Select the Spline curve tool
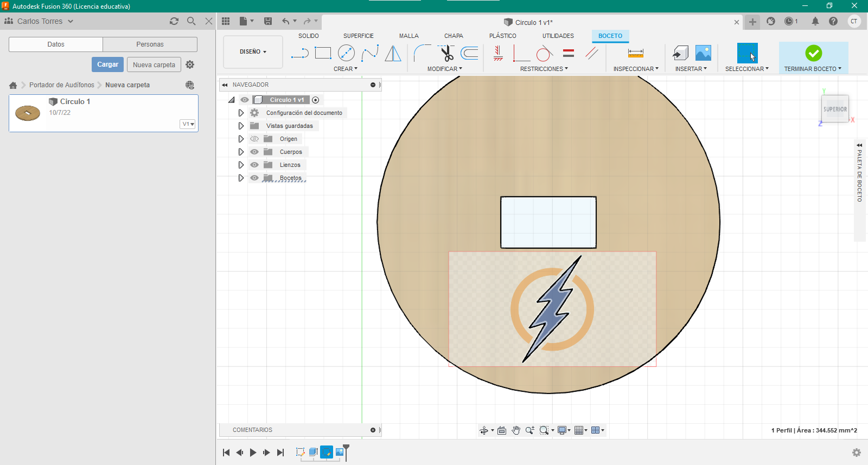868x465 pixels. tap(370, 53)
